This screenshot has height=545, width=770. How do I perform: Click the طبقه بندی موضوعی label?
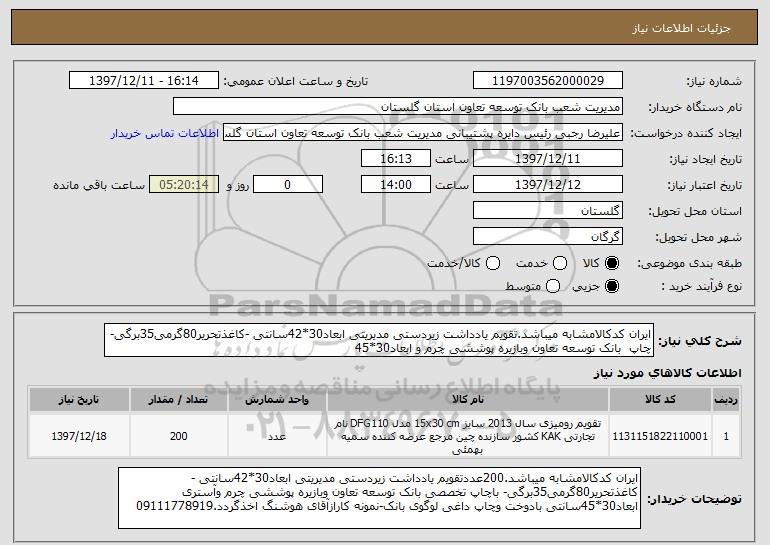[689, 264]
